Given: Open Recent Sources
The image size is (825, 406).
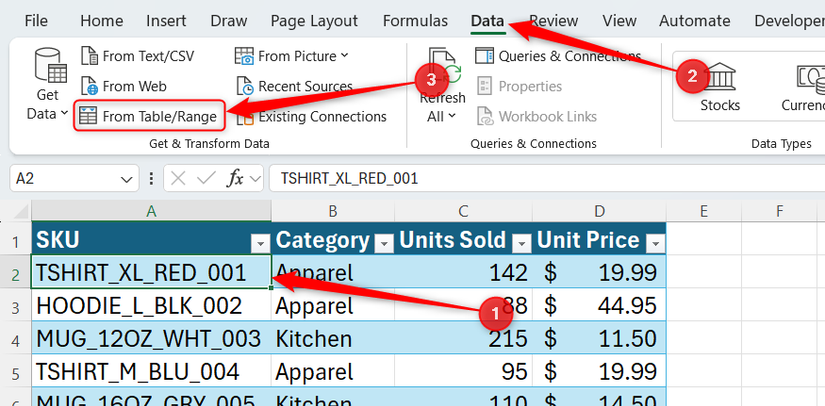Looking at the screenshot, I should coord(294,86).
